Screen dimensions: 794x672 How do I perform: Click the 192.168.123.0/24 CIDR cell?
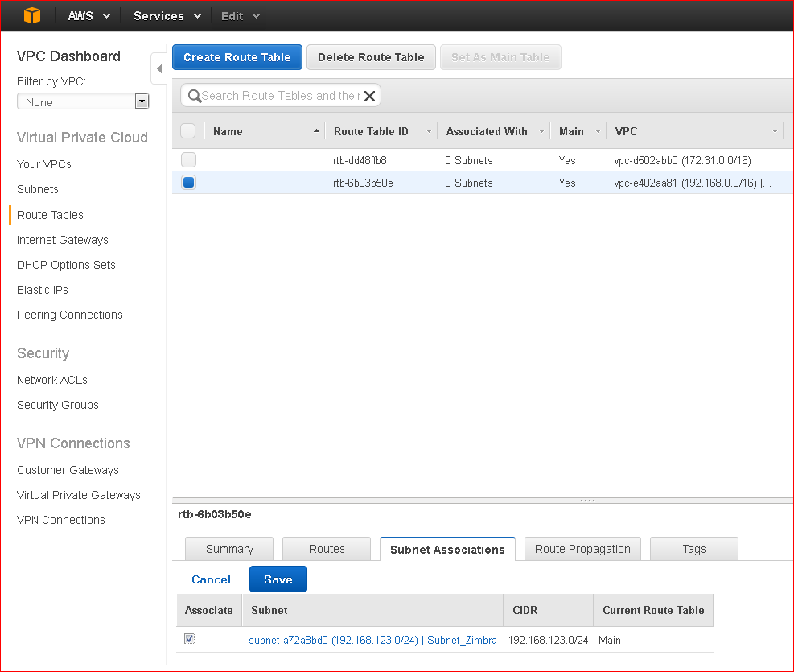click(548, 640)
